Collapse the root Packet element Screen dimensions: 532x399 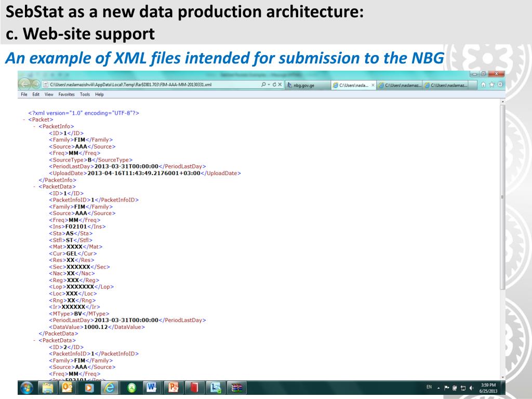(24, 120)
